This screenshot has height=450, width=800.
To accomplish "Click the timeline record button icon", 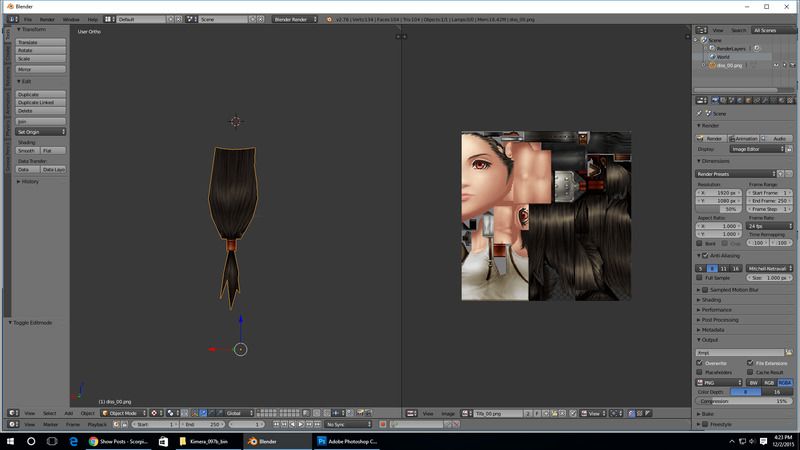I will (383, 424).
